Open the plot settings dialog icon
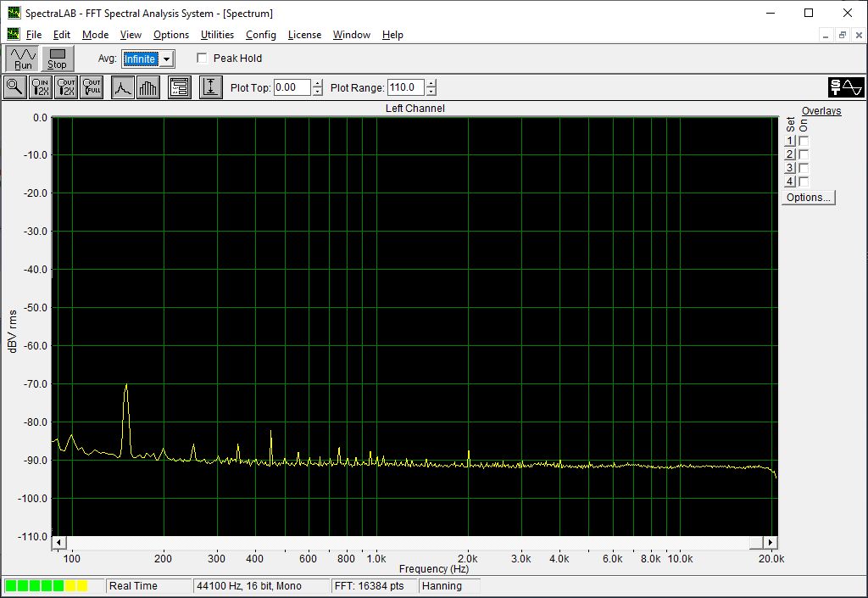The width and height of the screenshot is (868, 598). point(180,87)
